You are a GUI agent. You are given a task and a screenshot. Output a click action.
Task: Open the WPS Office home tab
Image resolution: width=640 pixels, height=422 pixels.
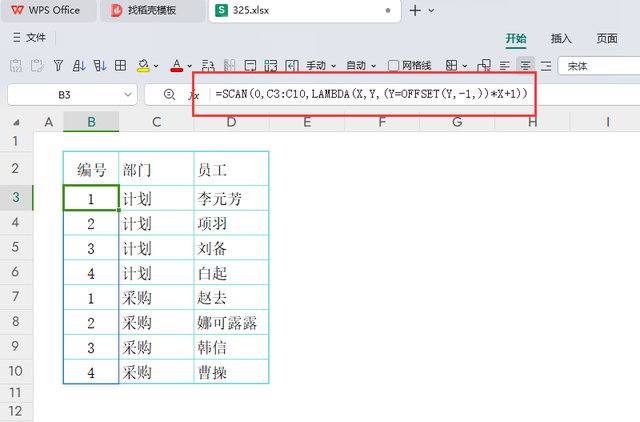[49, 11]
